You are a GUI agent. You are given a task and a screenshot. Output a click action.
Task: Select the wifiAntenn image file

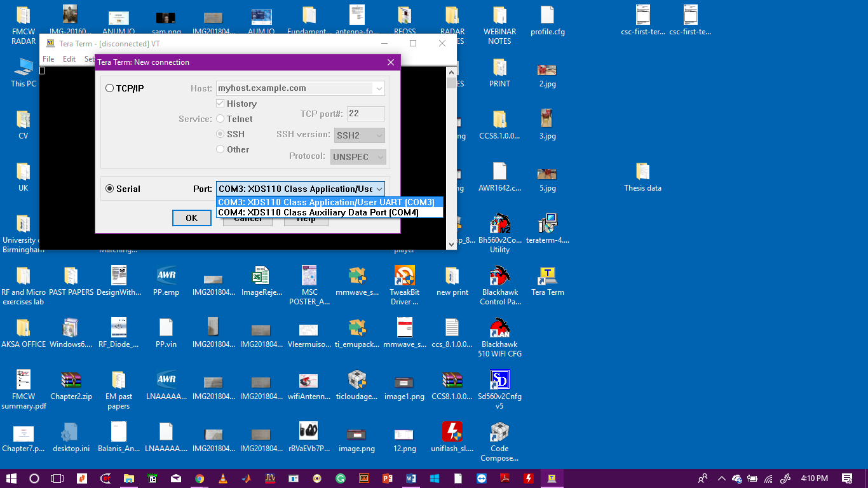[x=309, y=385]
